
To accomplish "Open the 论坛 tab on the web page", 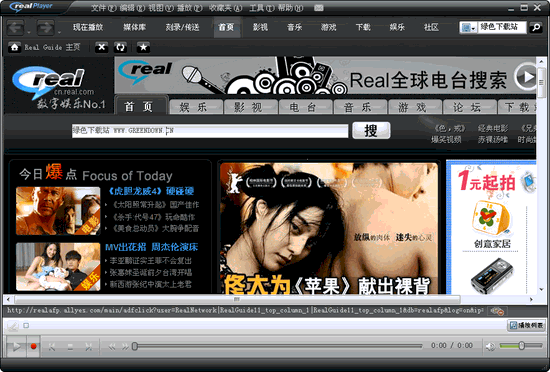I will click(x=470, y=107).
